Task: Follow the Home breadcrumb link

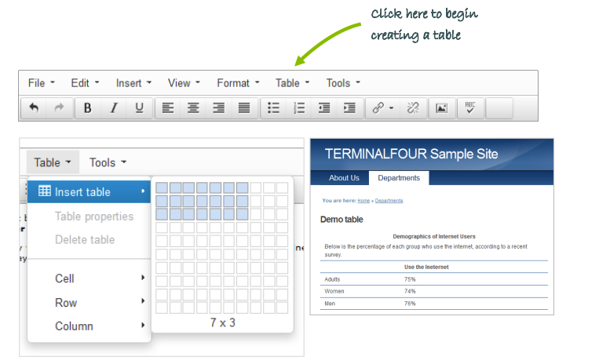Action: [x=363, y=201]
